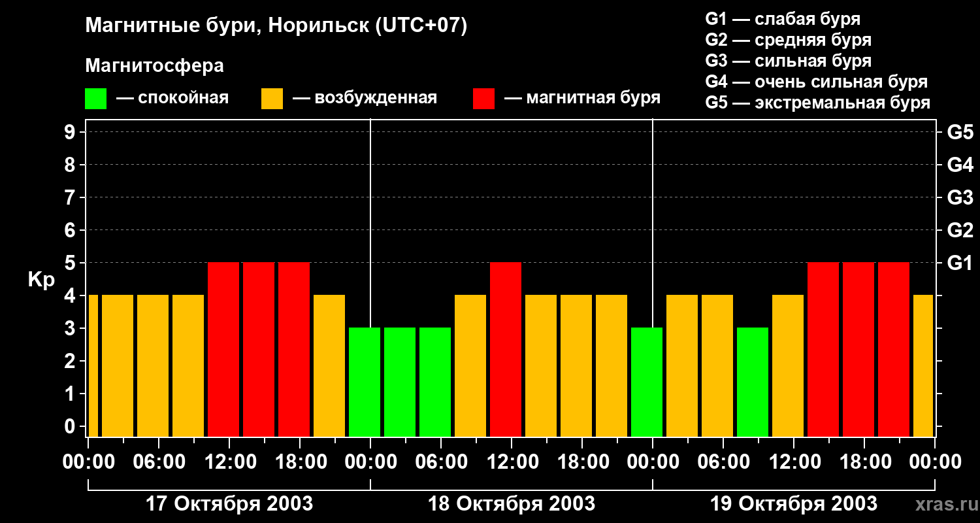Click the '06:00' tick label under 18 October
Screen dimensions: 980x523
tap(441, 462)
